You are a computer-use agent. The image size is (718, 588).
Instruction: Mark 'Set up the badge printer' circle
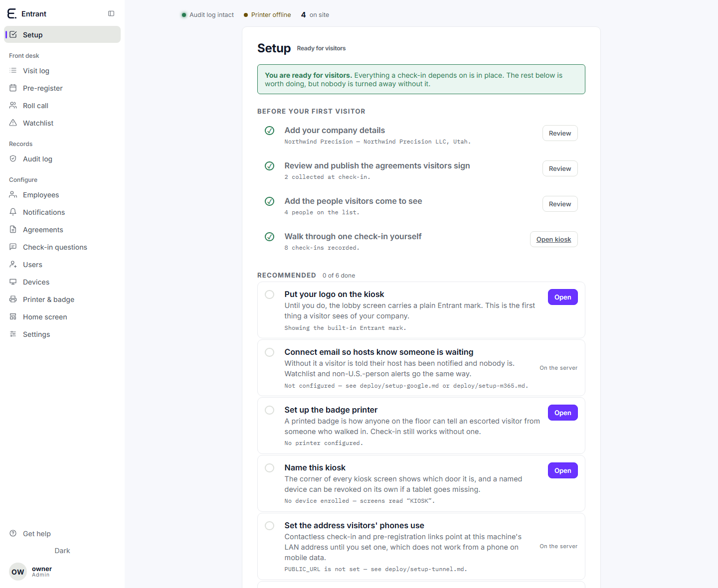(269, 410)
